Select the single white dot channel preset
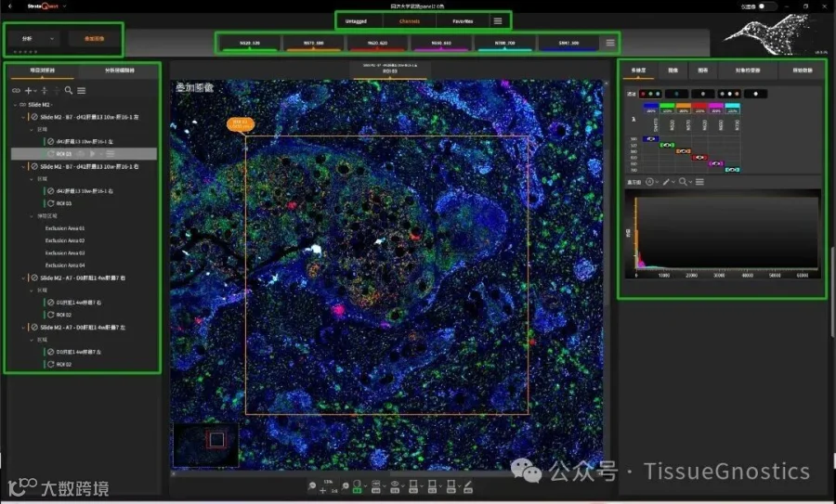 tap(755, 94)
